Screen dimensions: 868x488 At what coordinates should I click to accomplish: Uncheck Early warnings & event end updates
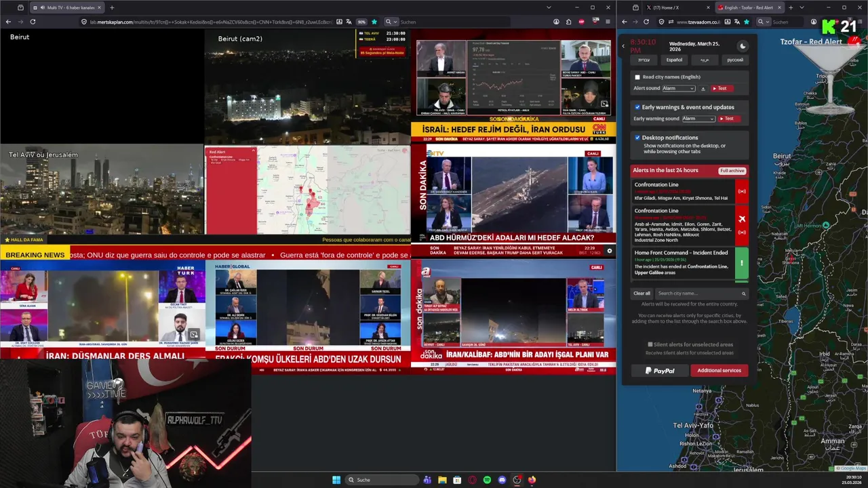point(637,107)
